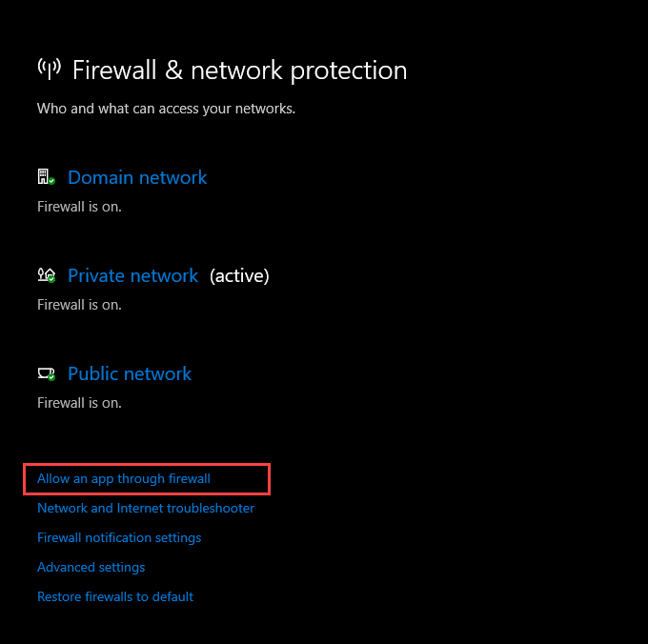Click "Firewall is on" status under Private network
The width and height of the screenshot is (648, 644).
(79, 305)
